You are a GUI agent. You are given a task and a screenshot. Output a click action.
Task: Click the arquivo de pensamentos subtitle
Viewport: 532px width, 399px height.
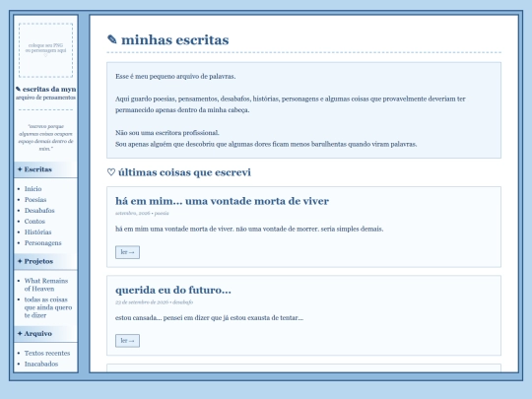point(45,98)
